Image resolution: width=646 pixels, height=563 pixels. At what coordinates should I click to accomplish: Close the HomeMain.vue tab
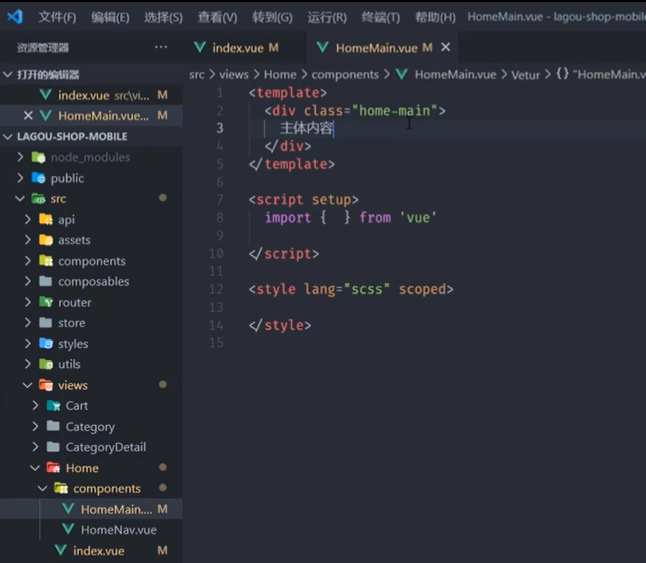coord(445,47)
